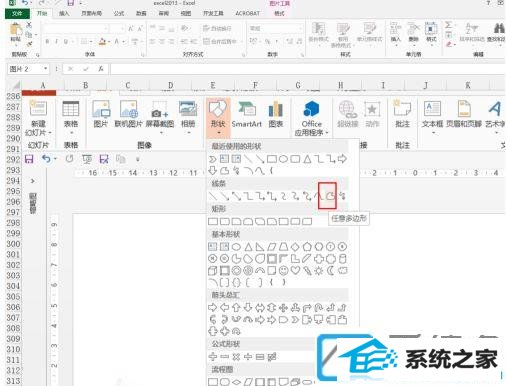Viewport: 506px width, 386px height.
Task: Select the Moon shape in basic shapes
Action: [331, 270]
